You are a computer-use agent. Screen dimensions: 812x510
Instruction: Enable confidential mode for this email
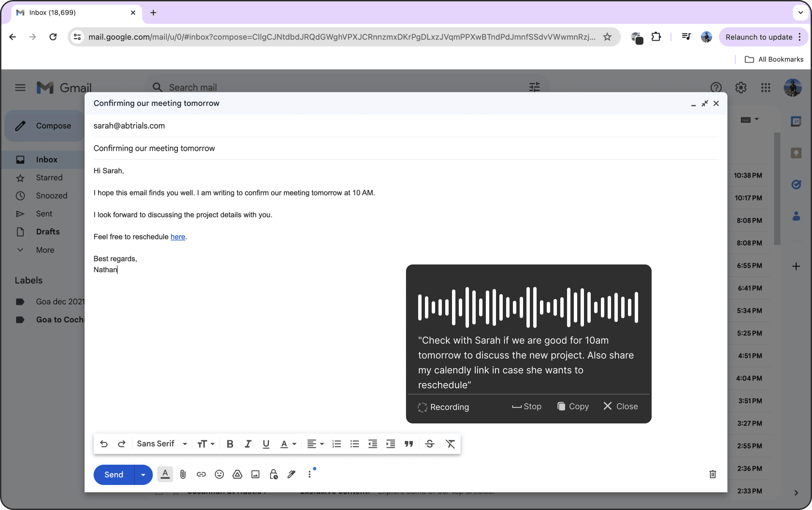(x=273, y=474)
